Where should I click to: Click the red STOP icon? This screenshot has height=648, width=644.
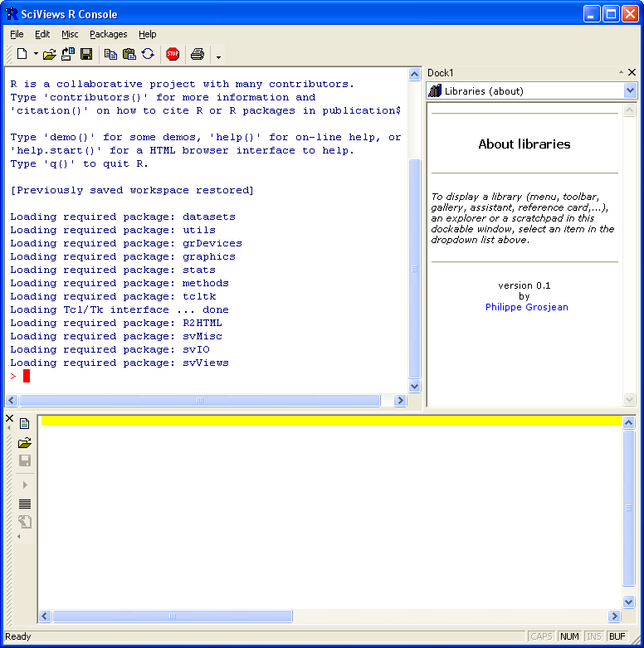click(x=173, y=54)
